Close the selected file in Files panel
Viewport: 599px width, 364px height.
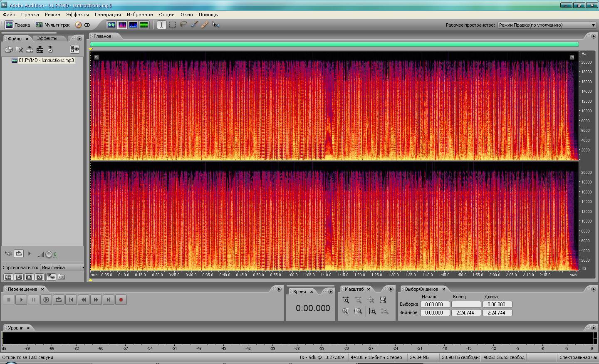(x=19, y=50)
